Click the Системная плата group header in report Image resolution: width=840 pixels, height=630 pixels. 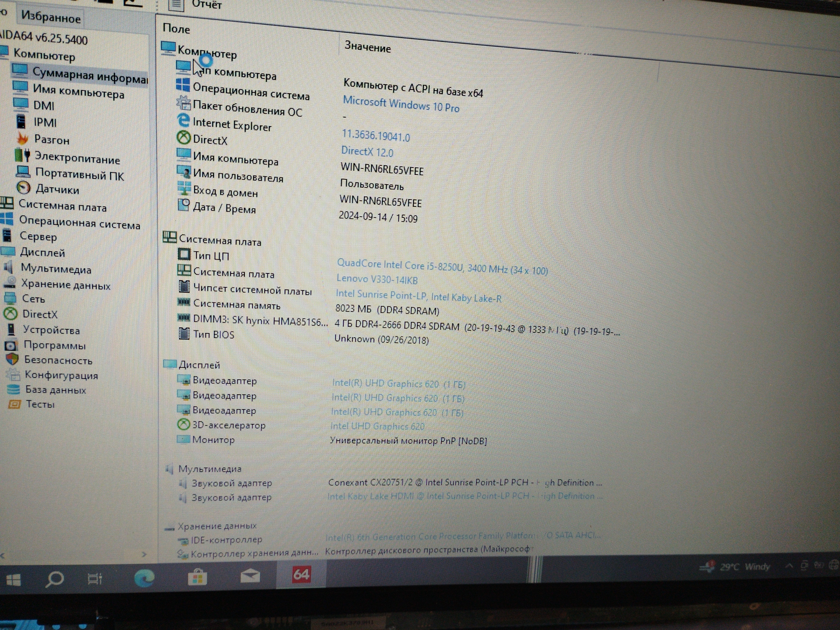tap(212, 239)
